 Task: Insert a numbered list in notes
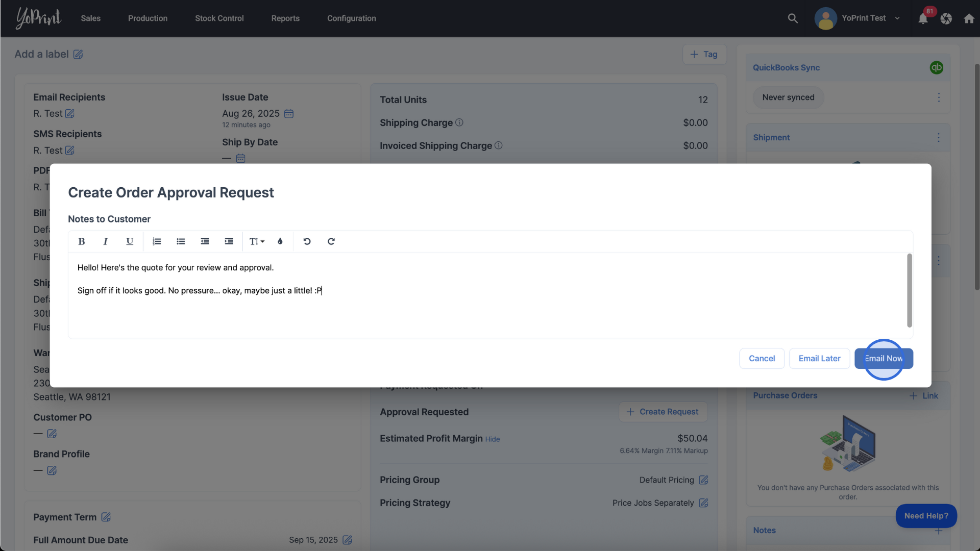(157, 241)
